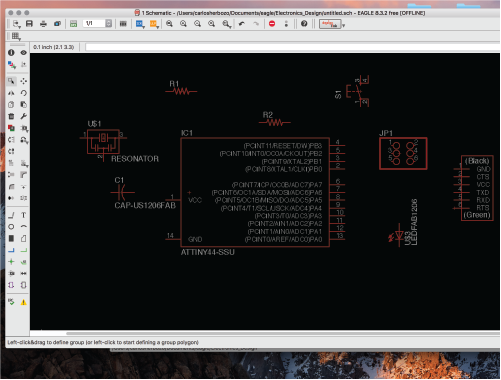501x380 pixels.
Task: Click the Save schematic icon
Action: [x=29, y=24]
